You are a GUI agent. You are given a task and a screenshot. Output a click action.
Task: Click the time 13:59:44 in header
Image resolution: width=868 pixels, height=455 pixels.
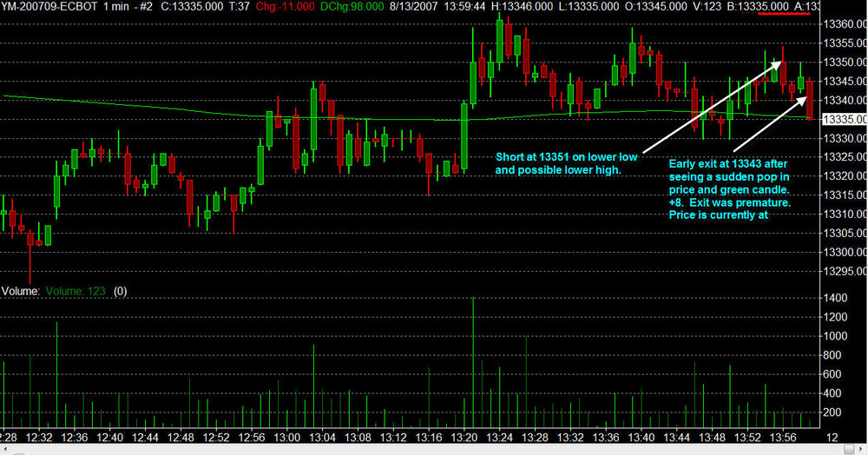tap(464, 7)
